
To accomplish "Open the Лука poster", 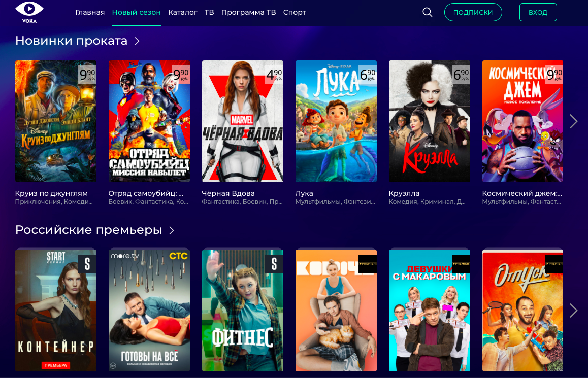I will 336,121.
